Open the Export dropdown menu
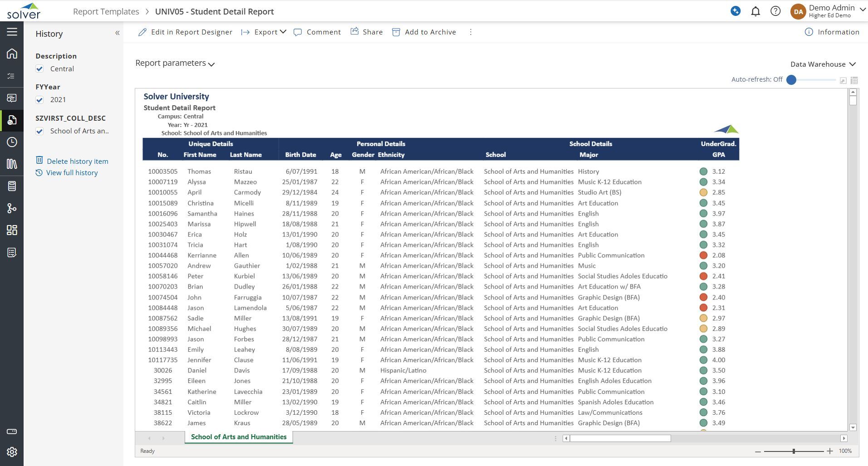 (x=264, y=32)
